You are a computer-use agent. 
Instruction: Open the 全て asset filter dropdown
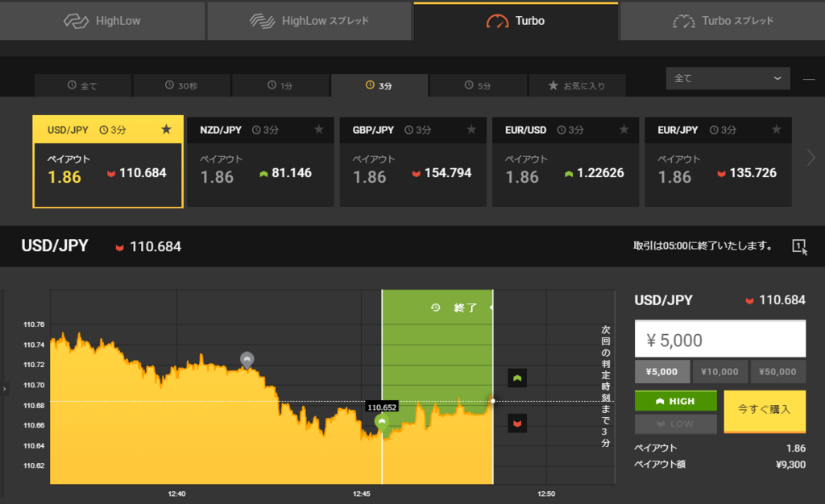pyautogui.click(x=727, y=78)
